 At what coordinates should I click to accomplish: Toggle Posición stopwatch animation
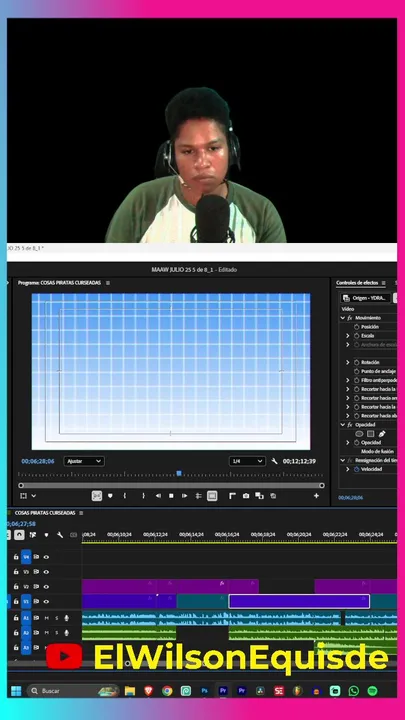(x=356, y=327)
